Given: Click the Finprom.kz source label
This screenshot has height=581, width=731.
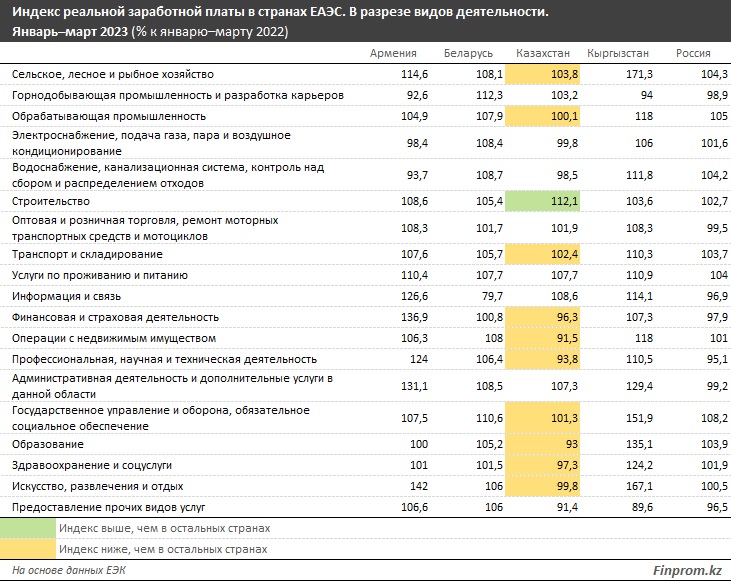Looking at the screenshot, I should 687,570.
